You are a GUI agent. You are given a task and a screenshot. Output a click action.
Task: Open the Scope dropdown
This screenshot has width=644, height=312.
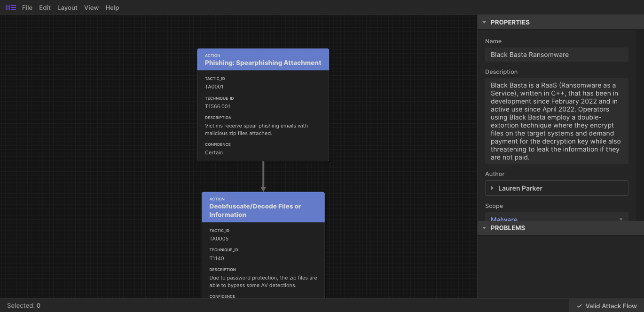tap(621, 219)
